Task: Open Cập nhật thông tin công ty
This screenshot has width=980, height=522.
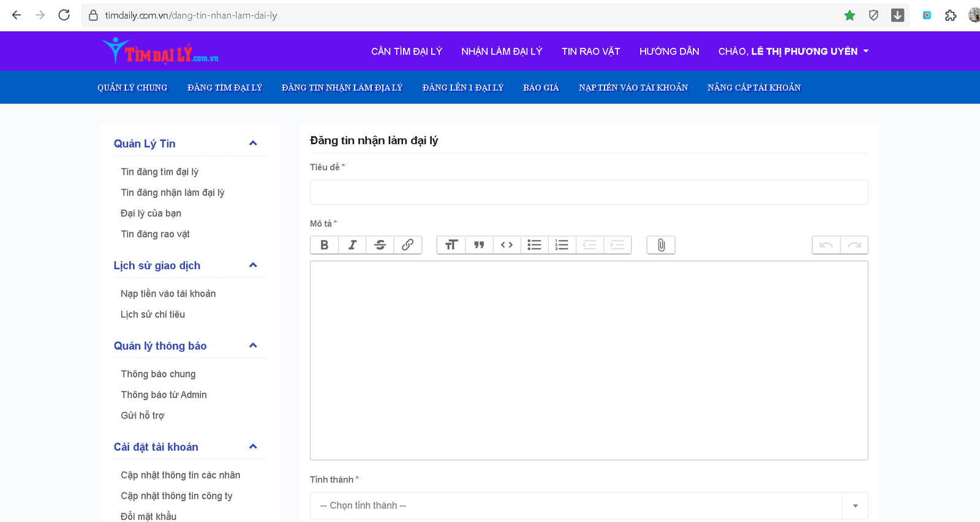Action: click(x=177, y=496)
